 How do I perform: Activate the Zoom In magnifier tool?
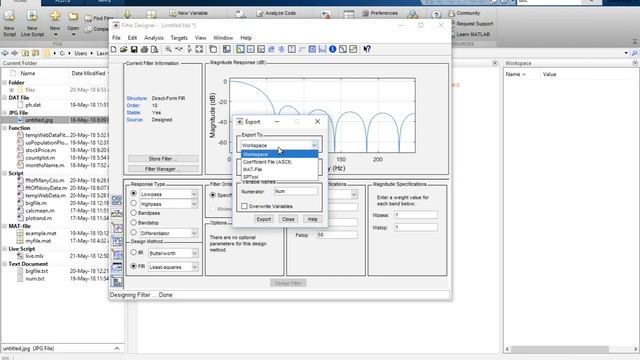point(168,49)
